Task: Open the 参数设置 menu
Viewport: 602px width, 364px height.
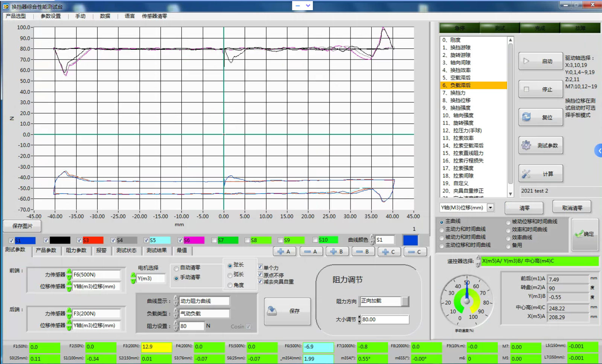Action: coord(51,16)
